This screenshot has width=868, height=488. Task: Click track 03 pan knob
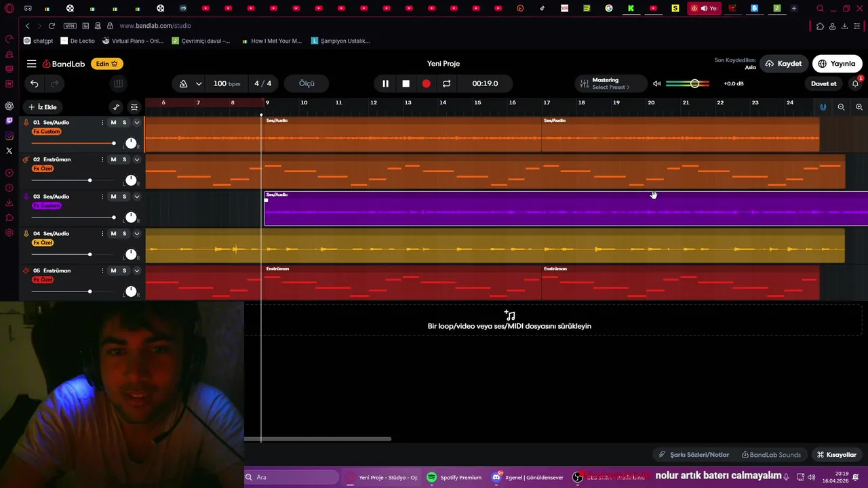(131, 218)
